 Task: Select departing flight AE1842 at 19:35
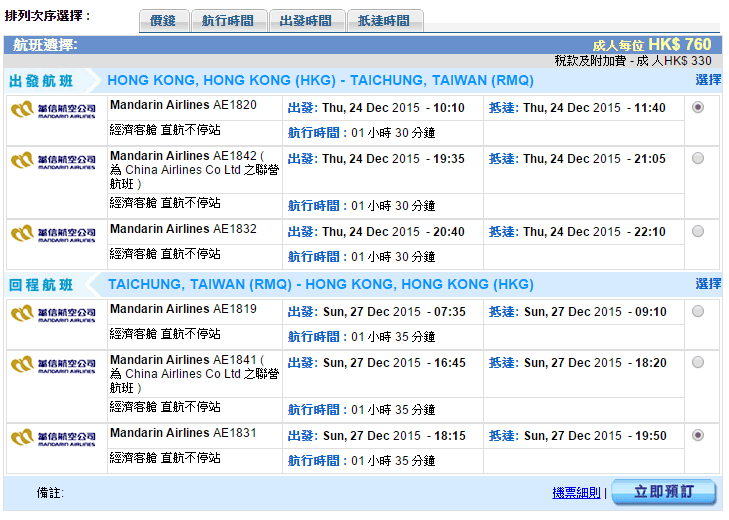pyautogui.click(x=697, y=158)
